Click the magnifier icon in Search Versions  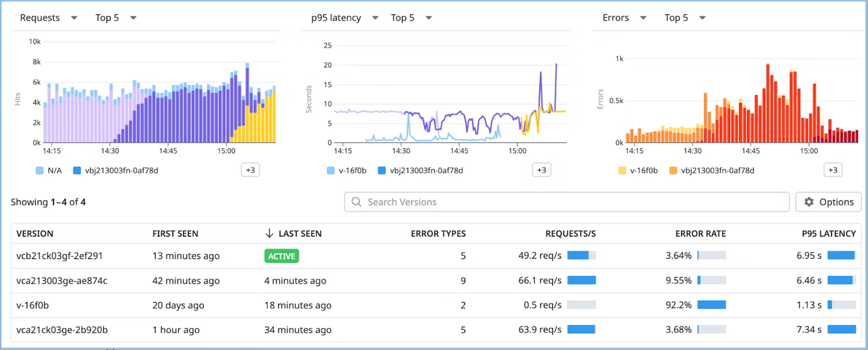[x=356, y=202]
